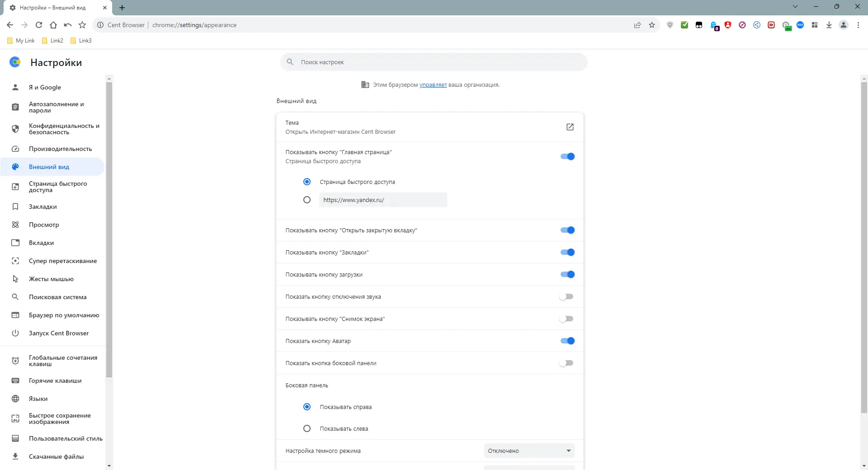The image size is (868, 470).
Task: Click the Home button in toolbar
Action: (x=53, y=25)
